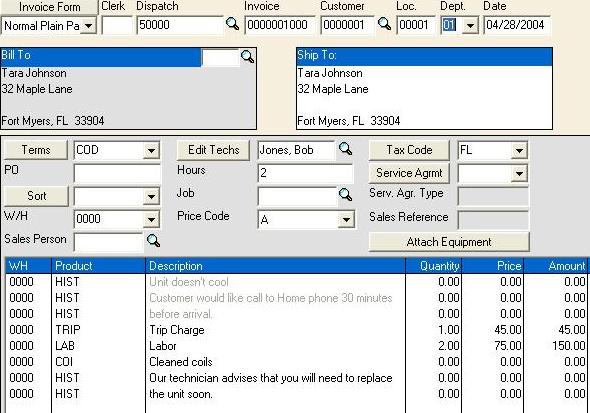
Task: Expand the Price Code A dropdown
Action: [346, 220]
